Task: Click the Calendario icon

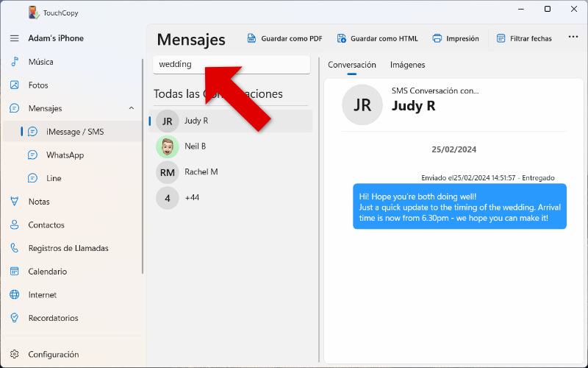Action: point(15,272)
